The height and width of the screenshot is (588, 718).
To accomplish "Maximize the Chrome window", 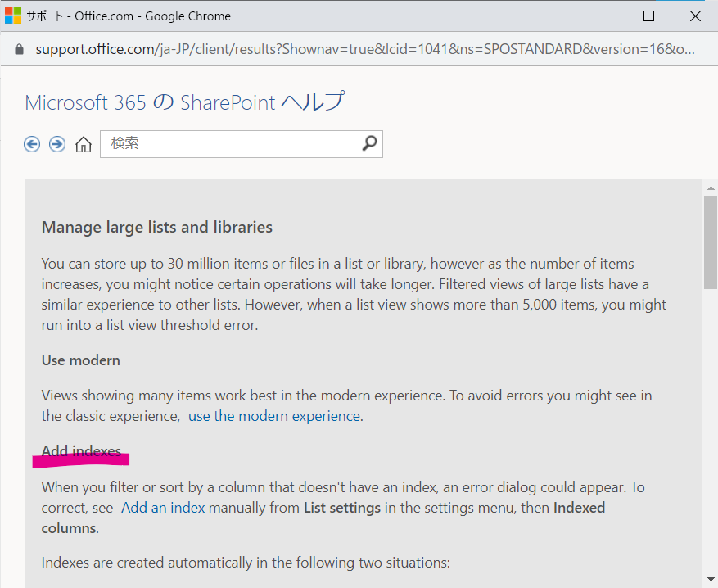I will point(648,16).
